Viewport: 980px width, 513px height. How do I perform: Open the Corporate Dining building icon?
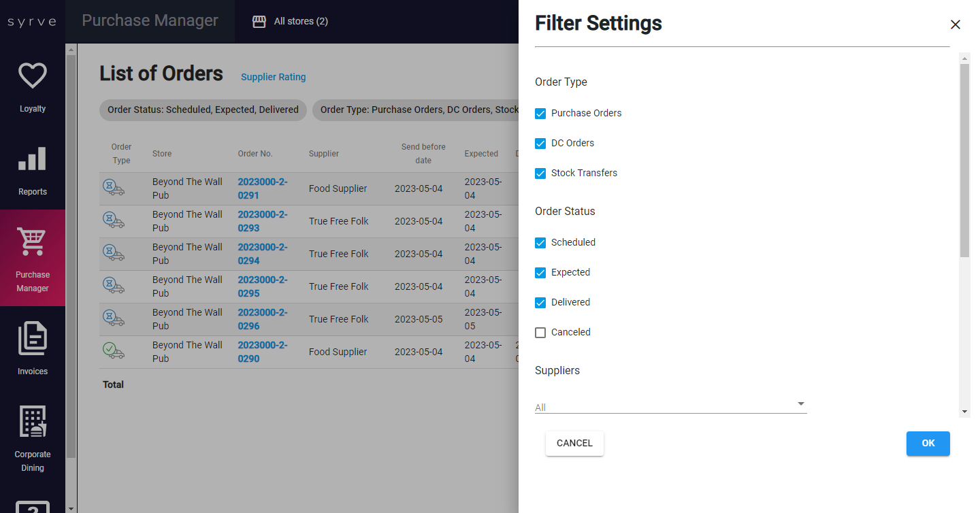click(32, 422)
